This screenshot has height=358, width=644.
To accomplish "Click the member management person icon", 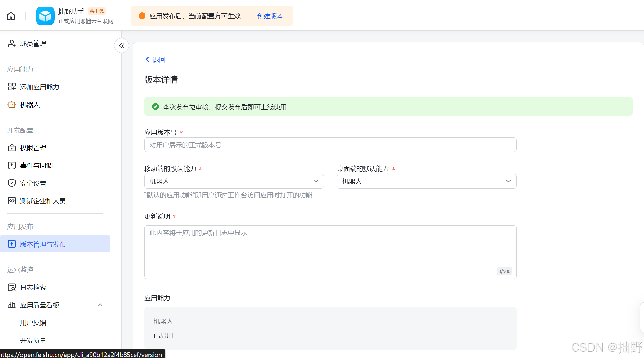I will coord(11,43).
